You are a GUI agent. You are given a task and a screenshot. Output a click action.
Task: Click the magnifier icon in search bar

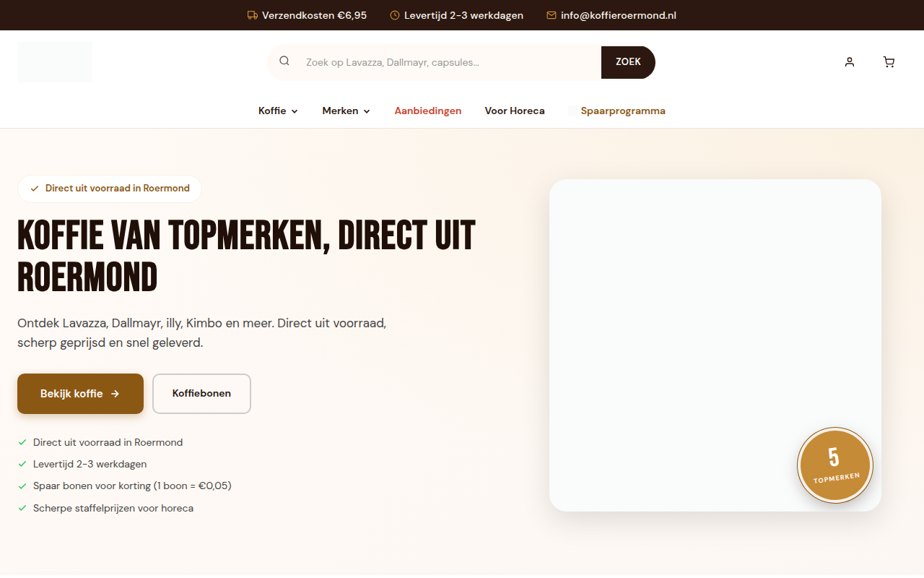[x=284, y=61]
